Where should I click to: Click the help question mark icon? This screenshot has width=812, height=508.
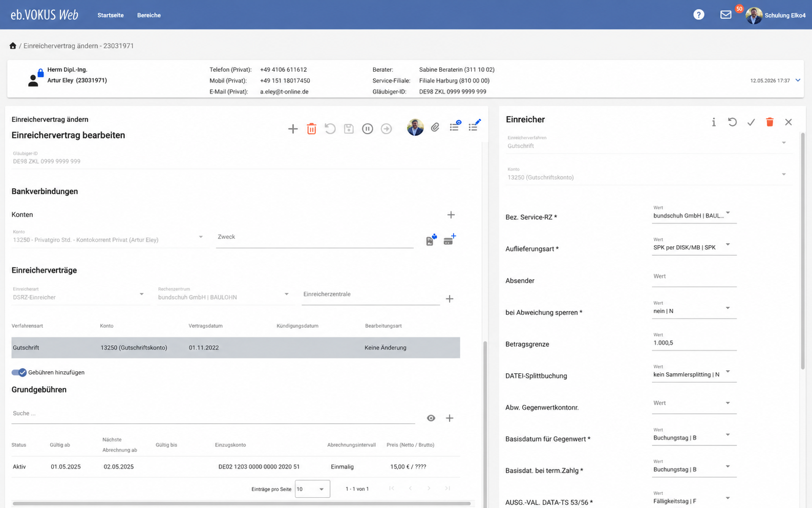699,15
